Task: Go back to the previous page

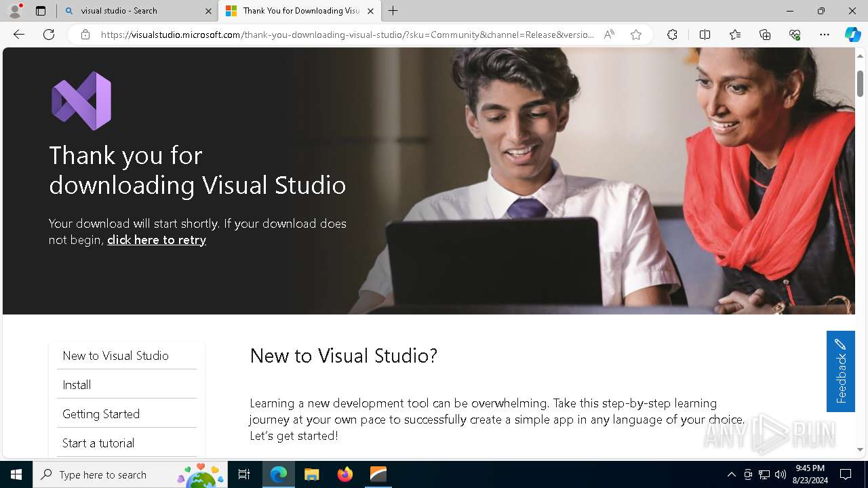Action: [x=19, y=35]
